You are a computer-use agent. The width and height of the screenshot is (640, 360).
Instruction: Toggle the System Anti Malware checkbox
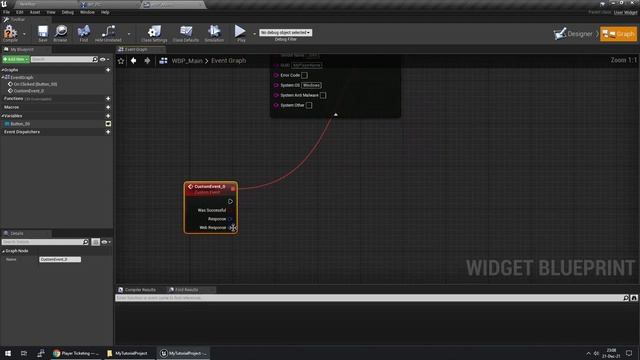[323, 95]
